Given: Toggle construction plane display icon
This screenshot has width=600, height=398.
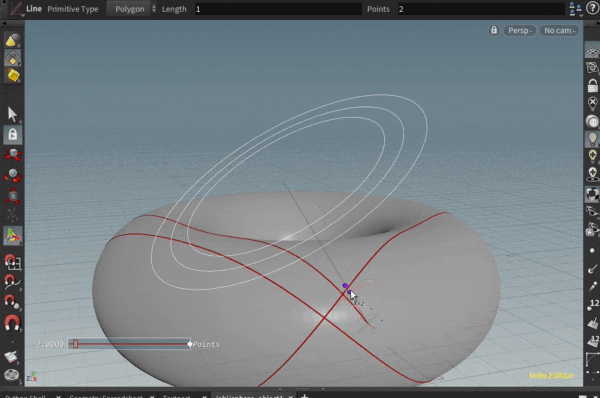Looking at the screenshot, I should click(x=592, y=68).
